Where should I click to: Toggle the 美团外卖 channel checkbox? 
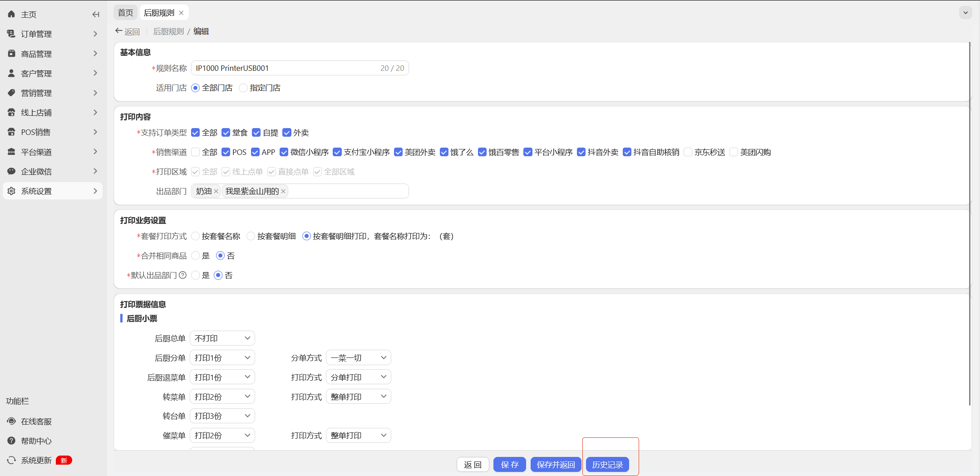coord(399,152)
